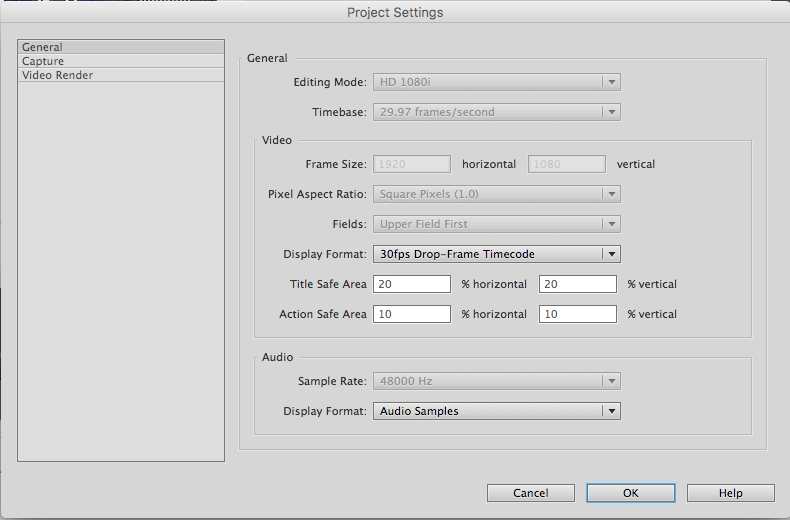Switch to Video Render settings

(x=121, y=75)
